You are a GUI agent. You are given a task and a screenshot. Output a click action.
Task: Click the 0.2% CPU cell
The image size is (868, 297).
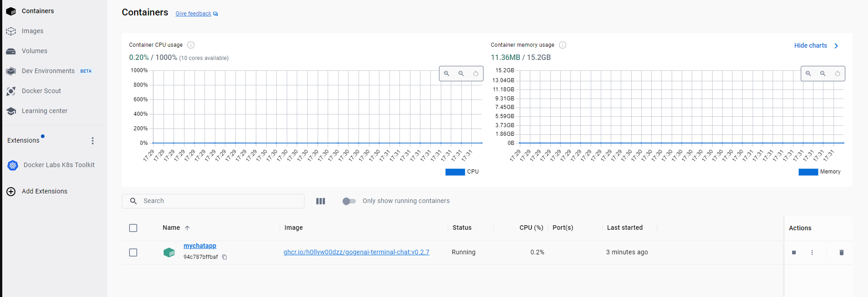click(x=537, y=252)
